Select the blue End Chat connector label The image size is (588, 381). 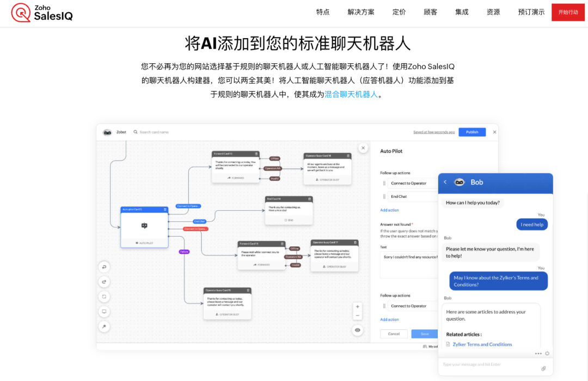click(199, 221)
